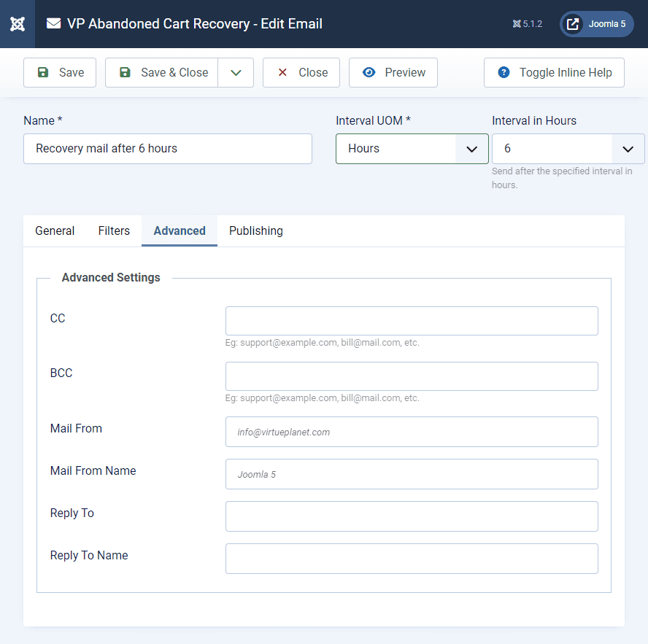Screen dimensions: 648x644
Task: Switch to the Filters tab
Action: click(x=114, y=231)
